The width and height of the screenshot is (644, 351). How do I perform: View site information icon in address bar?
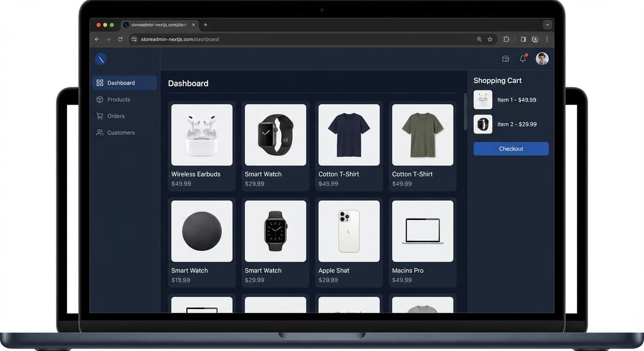click(134, 39)
